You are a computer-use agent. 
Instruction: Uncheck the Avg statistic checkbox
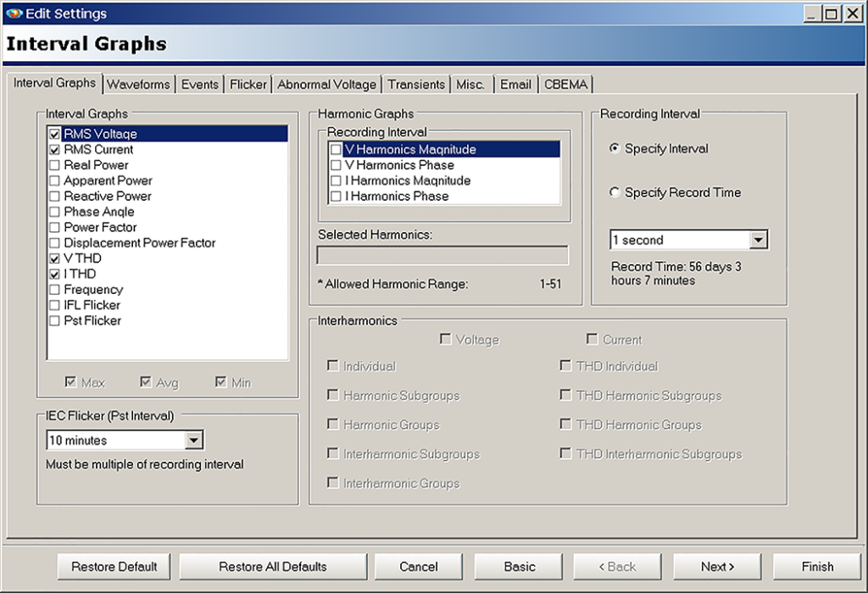(x=146, y=382)
